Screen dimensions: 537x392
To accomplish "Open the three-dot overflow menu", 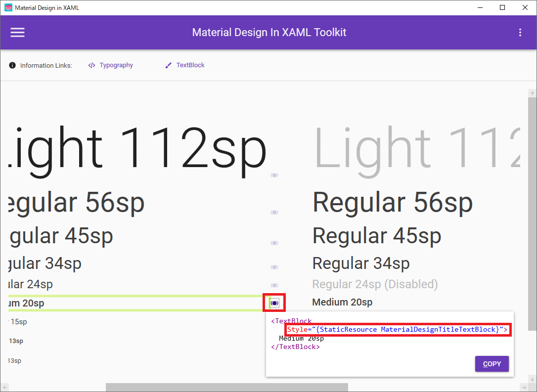I will (520, 33).
